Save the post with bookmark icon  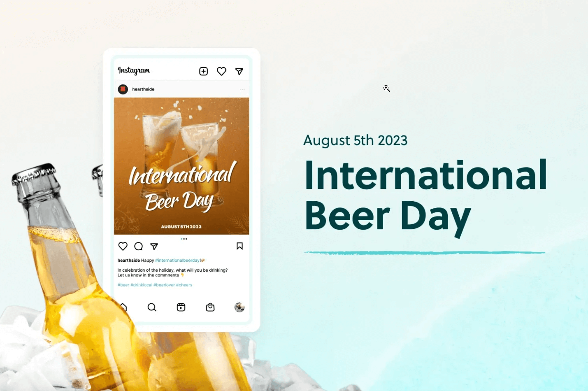pyautogui.click(x=239, y=246)
